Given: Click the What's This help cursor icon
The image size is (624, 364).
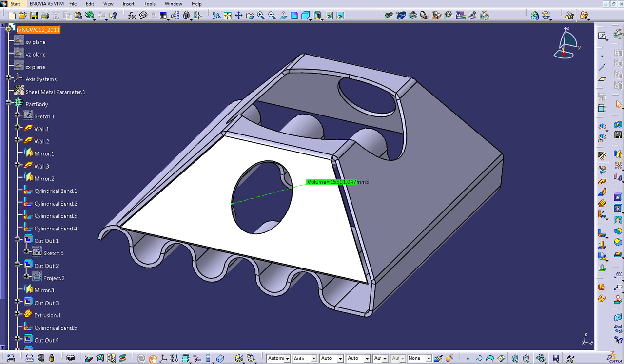Looking at the screenshot, I should pos(113,16).
